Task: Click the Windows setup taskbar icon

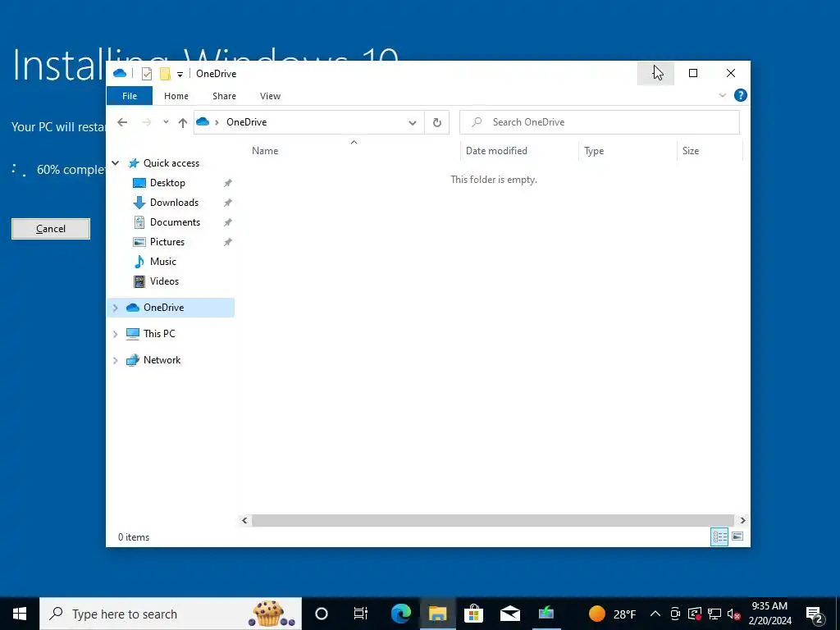Action: [546, 614]
